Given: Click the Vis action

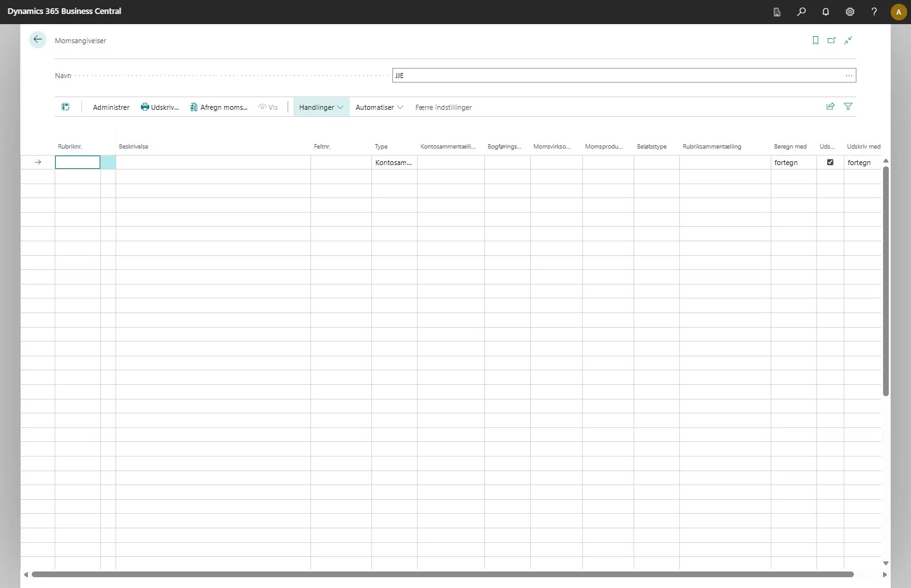Looking at the screenshot, I should [268, 107].
